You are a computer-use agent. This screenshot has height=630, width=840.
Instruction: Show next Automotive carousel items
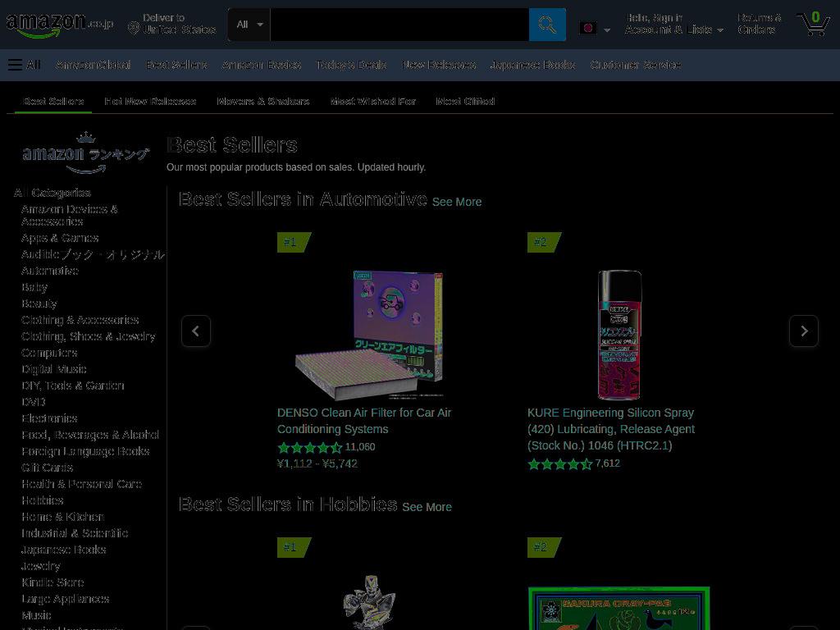pos(804,331)
